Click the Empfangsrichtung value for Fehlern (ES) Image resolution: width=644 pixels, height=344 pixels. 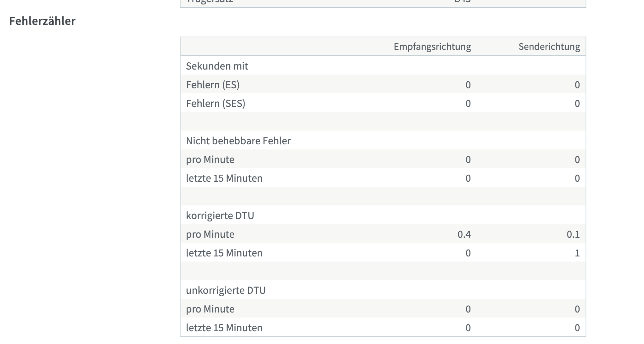coord(468,85)
